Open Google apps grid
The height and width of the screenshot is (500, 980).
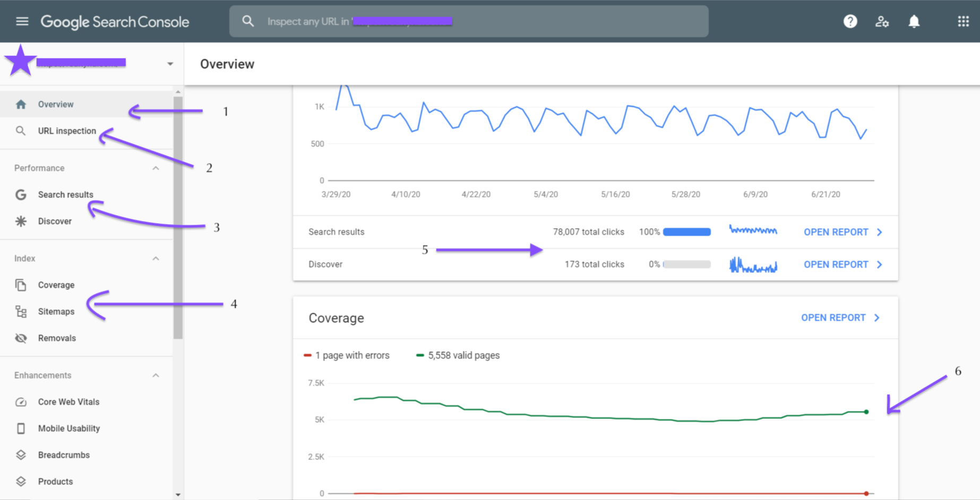[963, 21]
